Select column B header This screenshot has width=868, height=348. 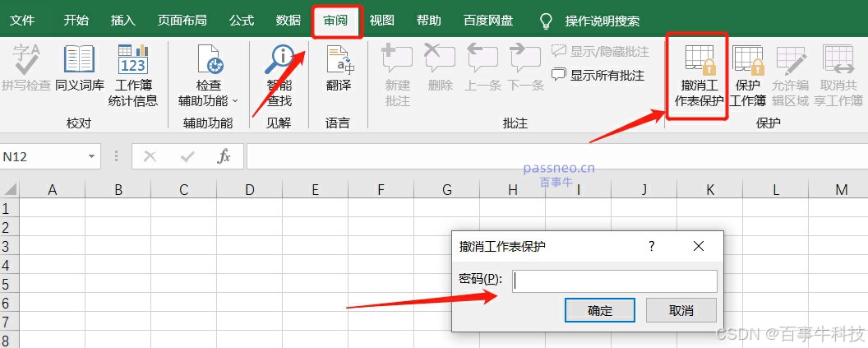tap(118, 190)
